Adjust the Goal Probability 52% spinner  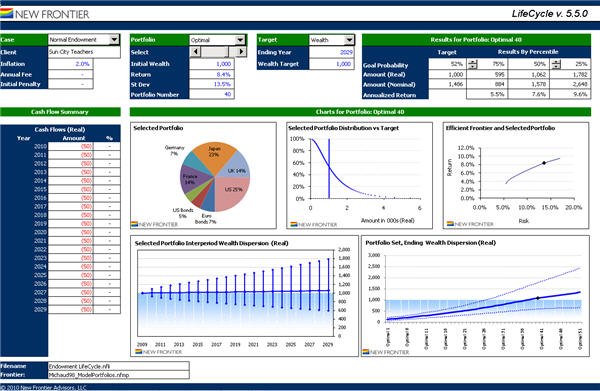coord(473,64)
